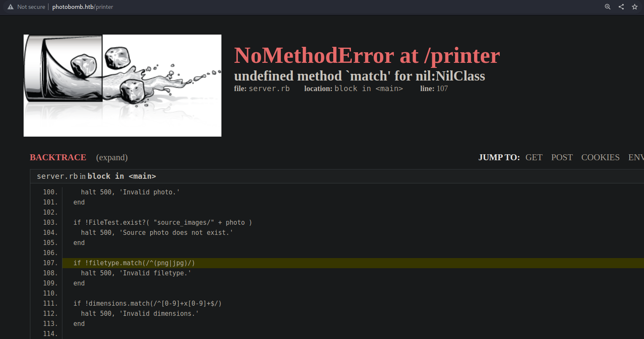The width and height of the screenshot is (644, 339).
Task: Expand the full backtrace
Action: (x=112, y=157)
